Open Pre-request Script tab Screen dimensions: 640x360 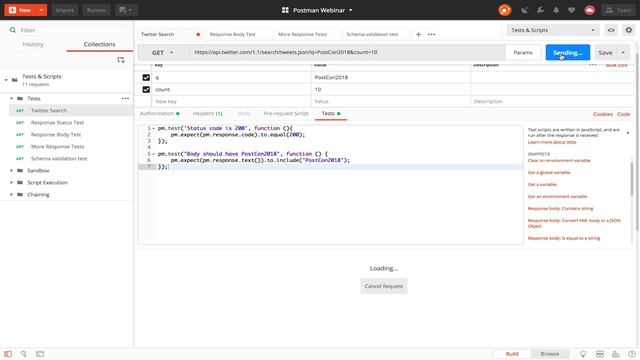pyautogui.click(x=286, y=113)
